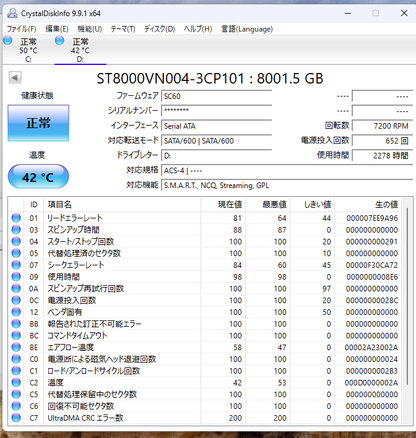Screen dimensions: 416x438
Task: Click raw value 00002A23002A
Action: [371, 347]
